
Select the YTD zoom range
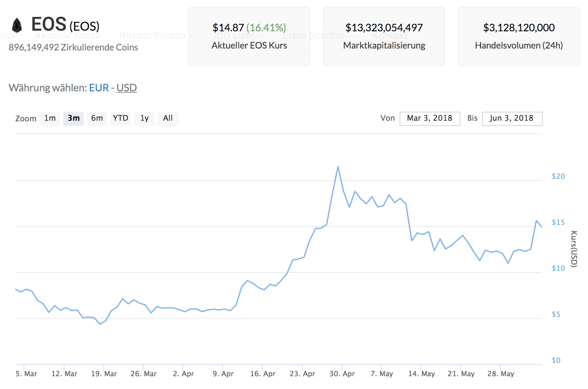pyautogui.click(x=121, y=118)
